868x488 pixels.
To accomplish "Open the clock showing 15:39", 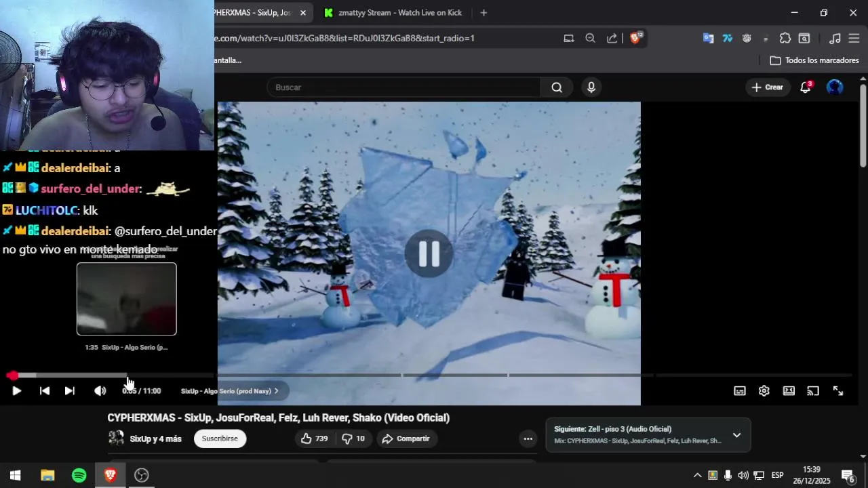I will coord(812,475).
